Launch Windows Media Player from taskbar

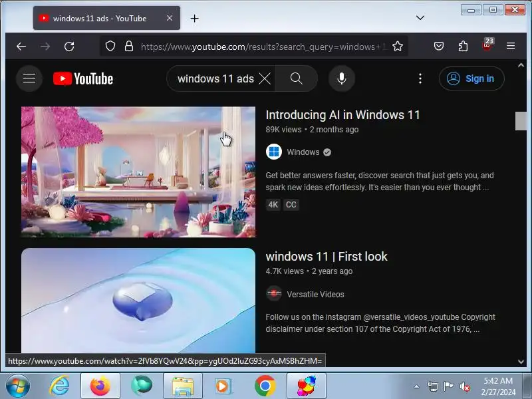[x=223, y=386]
